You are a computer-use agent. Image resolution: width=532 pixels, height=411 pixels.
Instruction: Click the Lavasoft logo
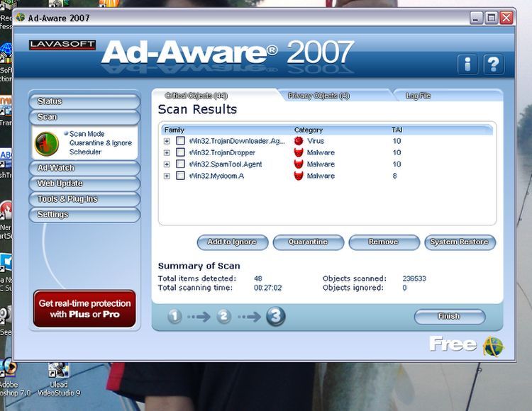click(62, 45)
